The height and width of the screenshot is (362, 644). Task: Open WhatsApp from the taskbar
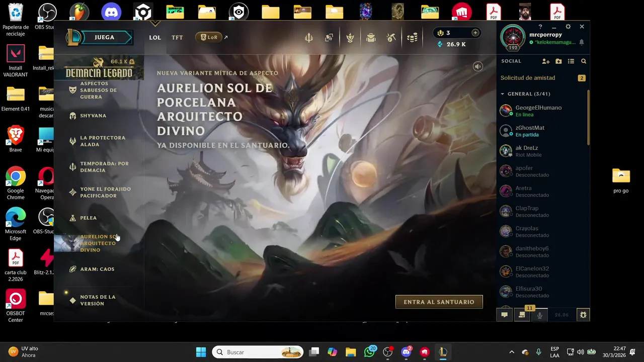(370, 352)
